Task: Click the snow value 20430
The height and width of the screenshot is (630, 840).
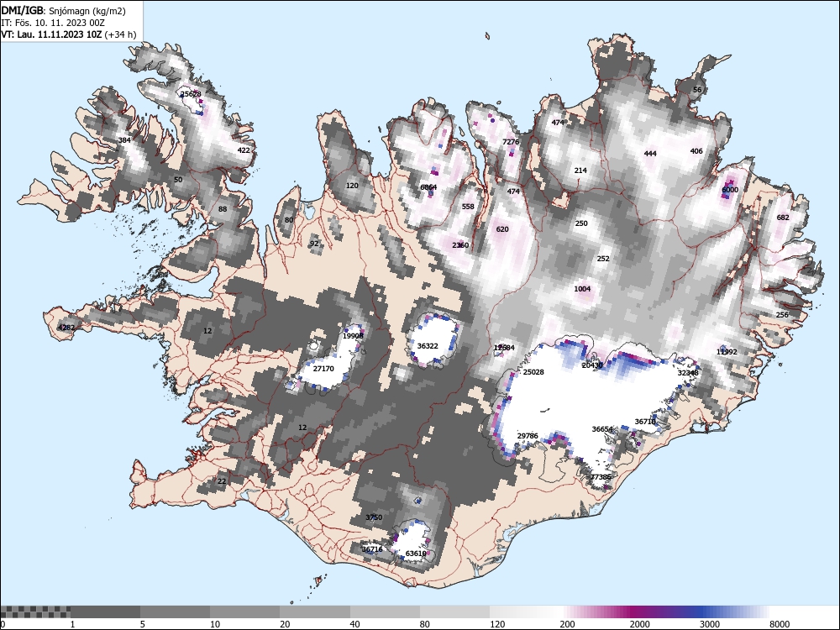Action: (592, 365)
